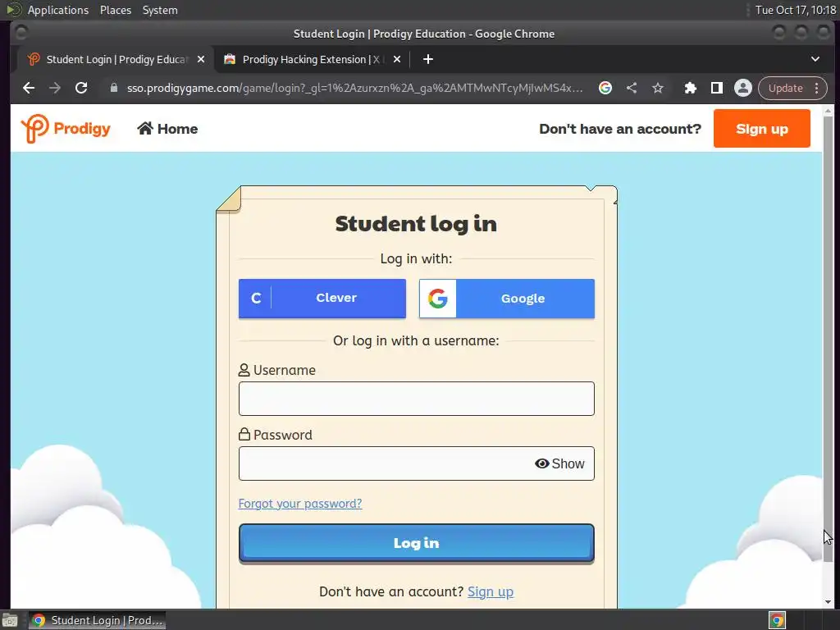Click browser forward arrow

55,88
